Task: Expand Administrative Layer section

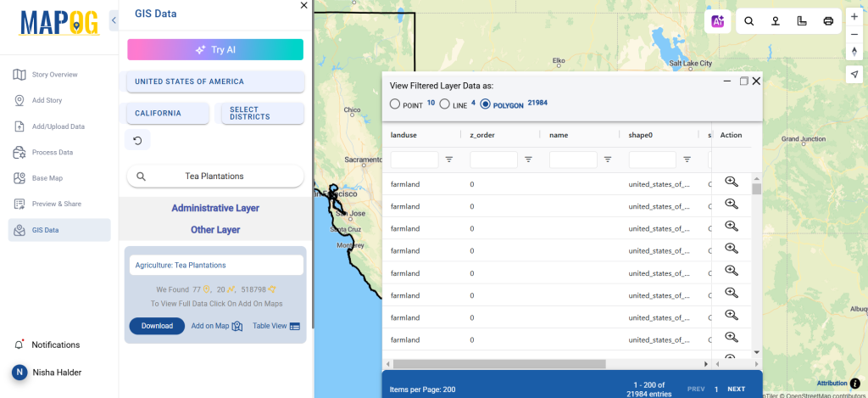Action: [x=215, y=209]
